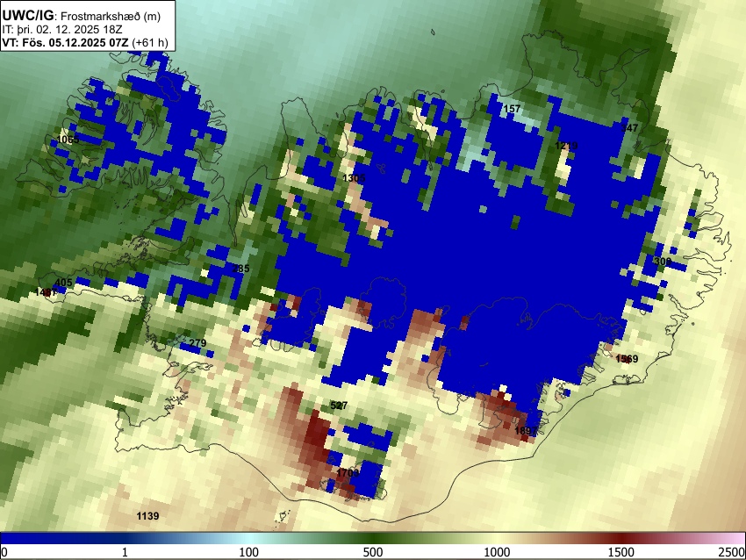Select the 347 value label on the map
Screen dimensions: 746x560
pos(629,128)
